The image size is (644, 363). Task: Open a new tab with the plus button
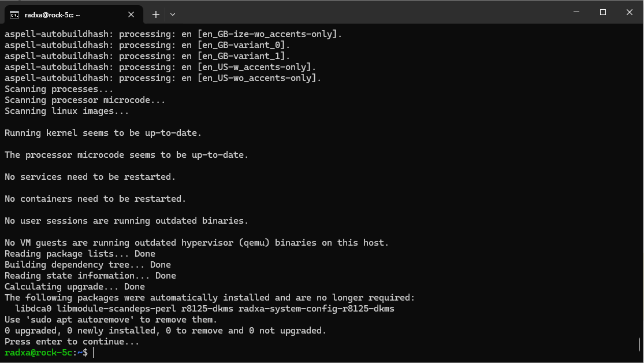click(x=156, y=14)
